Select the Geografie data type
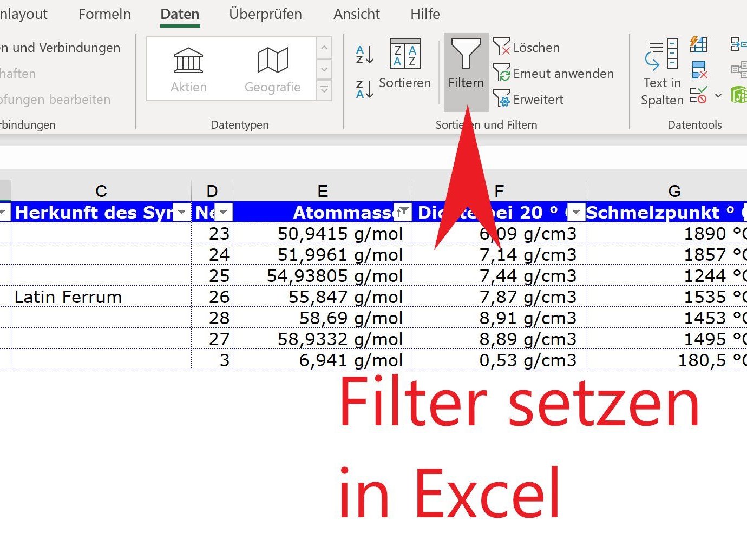This screenshot has width=747, height=560. (272, 69)
